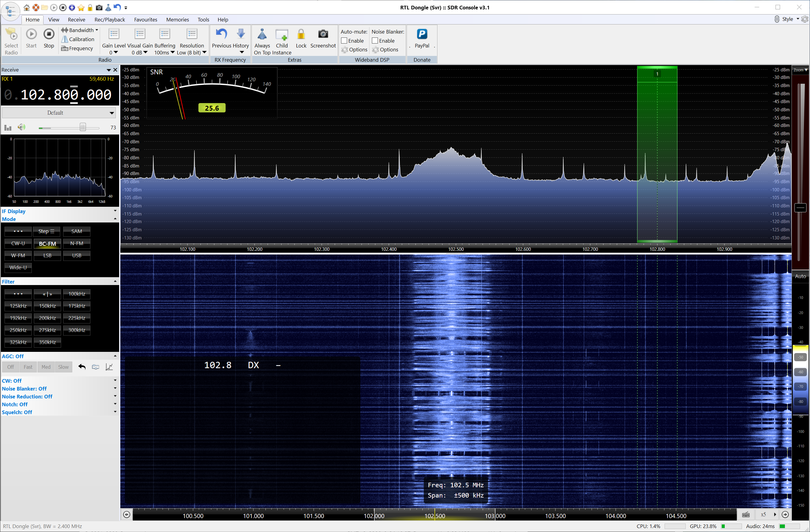Viewport: 810px width, 532px height.
Task: Click the audio spectrum bars icon
Action: click(8, 128)
